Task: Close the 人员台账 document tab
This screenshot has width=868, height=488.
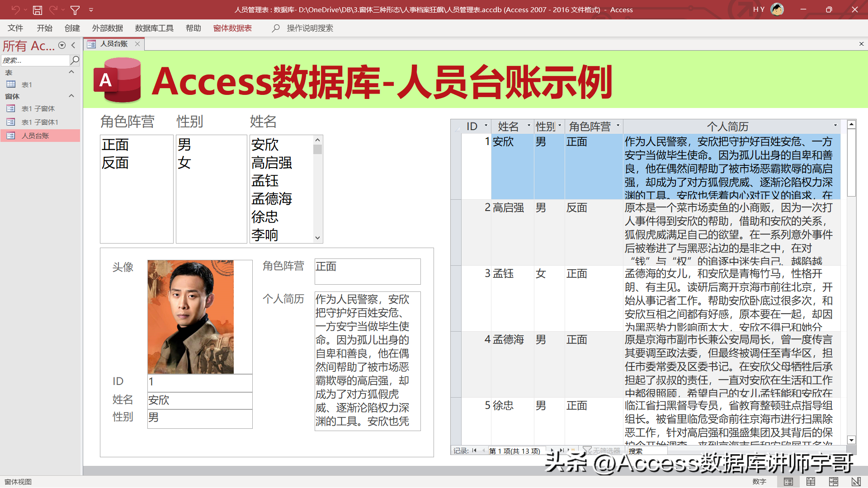Action: coord(137,44)
